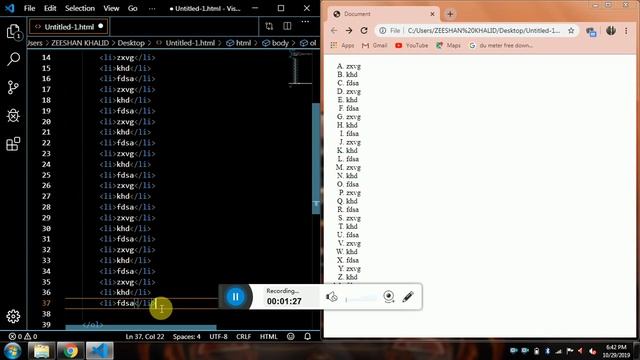Screen dimensions: 640x360
Task: Open the editor More Actions ellipsis menu
Action: [x=305, y=22]
